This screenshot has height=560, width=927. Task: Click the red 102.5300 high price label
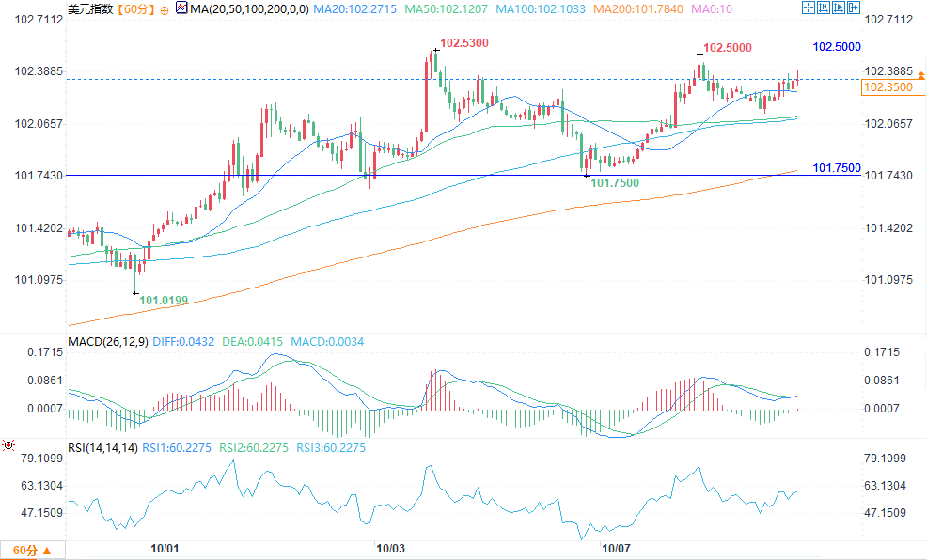coord(464,42)
